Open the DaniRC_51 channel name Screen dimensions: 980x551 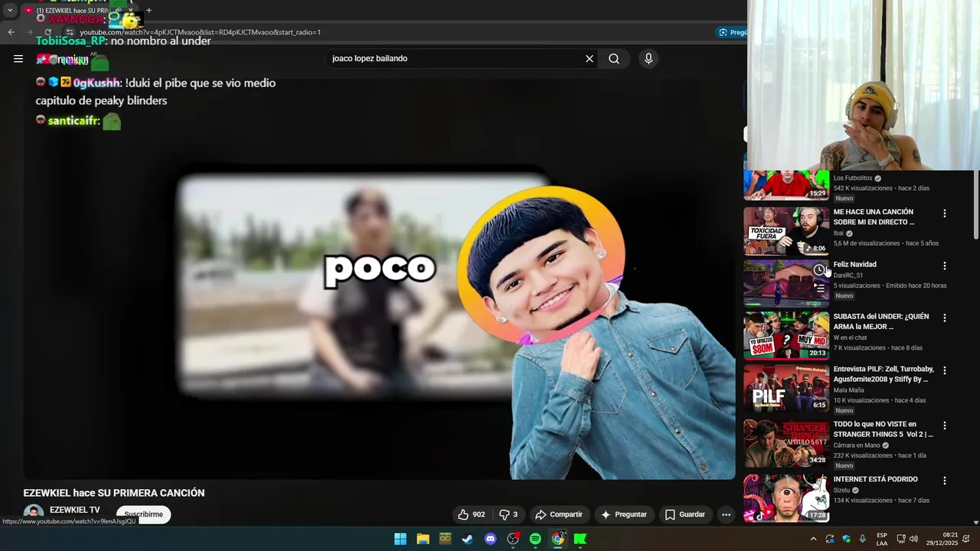[x=848, y=275]
